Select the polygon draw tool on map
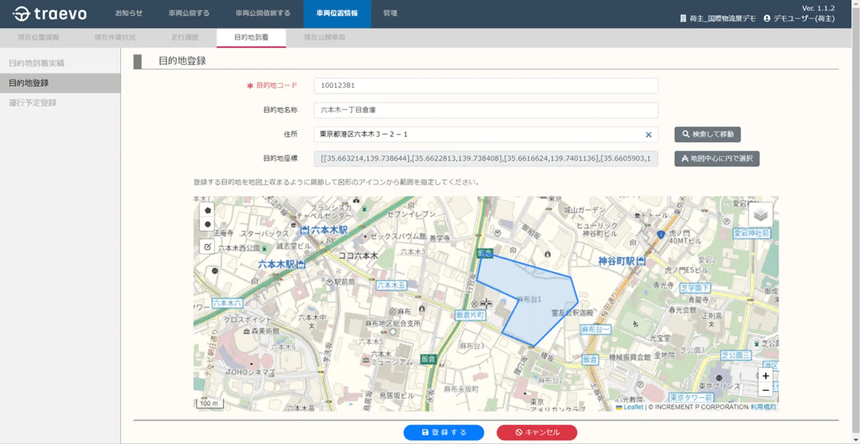 (x=207, y=211)
